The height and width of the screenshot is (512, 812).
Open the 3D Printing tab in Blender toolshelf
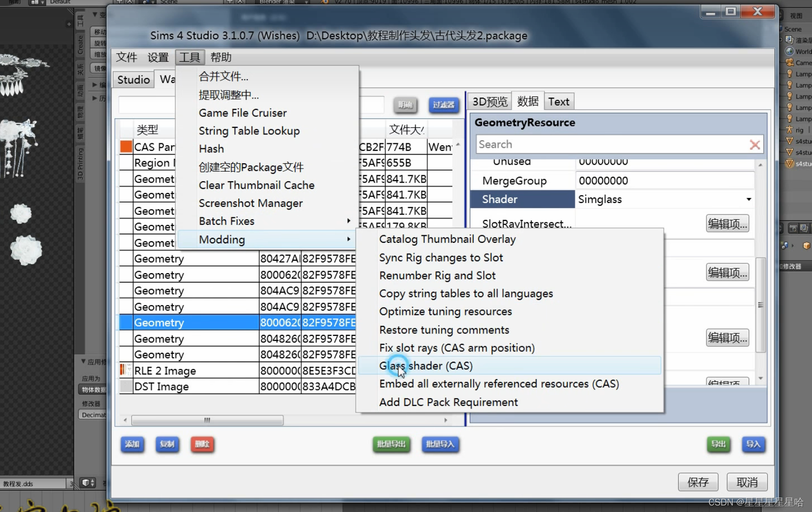pos(80,164)
